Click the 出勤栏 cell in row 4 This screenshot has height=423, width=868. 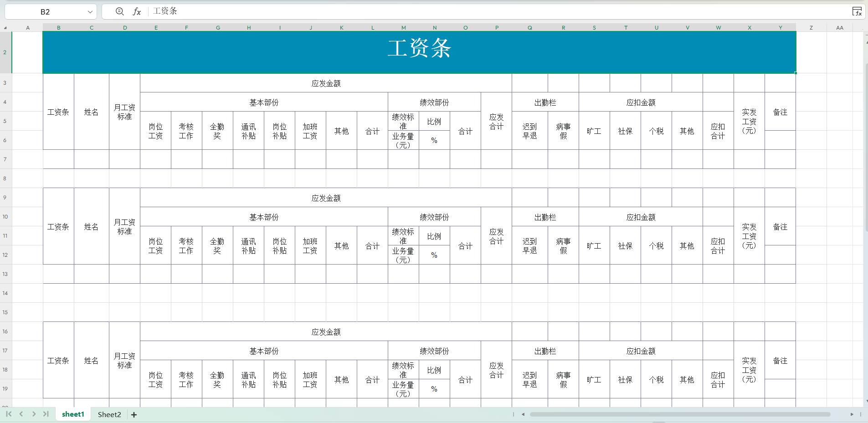point(545,102)
